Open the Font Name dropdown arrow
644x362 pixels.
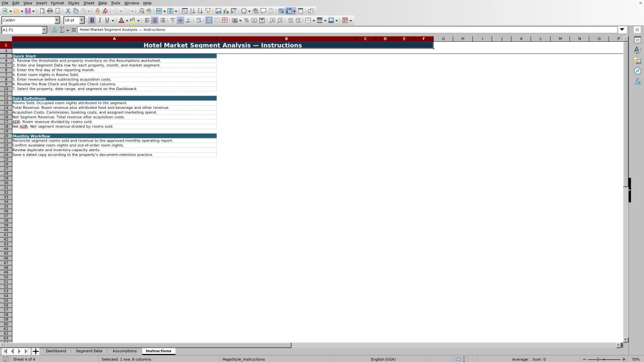point(57,20)
